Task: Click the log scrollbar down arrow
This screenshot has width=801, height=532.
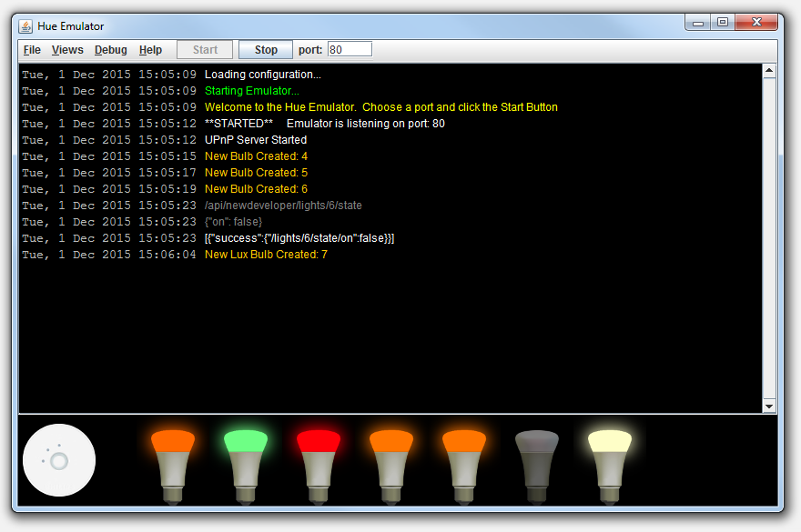Action: click(x=769, y=407)
